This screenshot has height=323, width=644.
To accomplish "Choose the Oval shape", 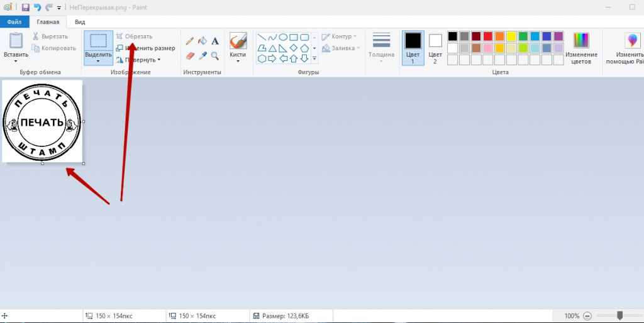I will tap(283, 37).
